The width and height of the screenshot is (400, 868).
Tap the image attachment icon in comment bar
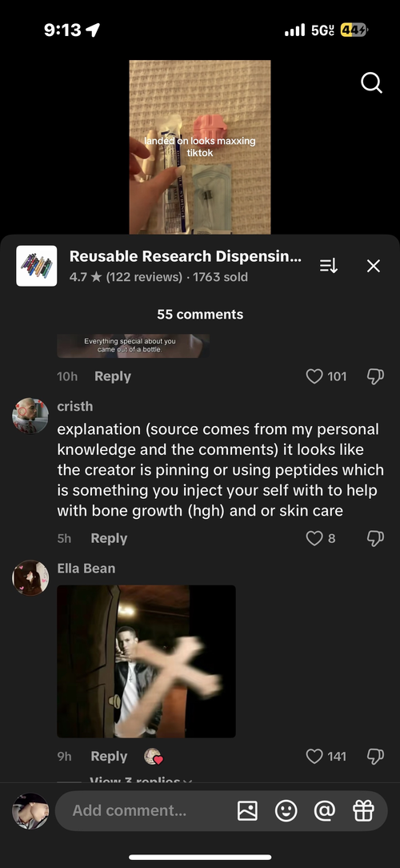tap(247, 811)
